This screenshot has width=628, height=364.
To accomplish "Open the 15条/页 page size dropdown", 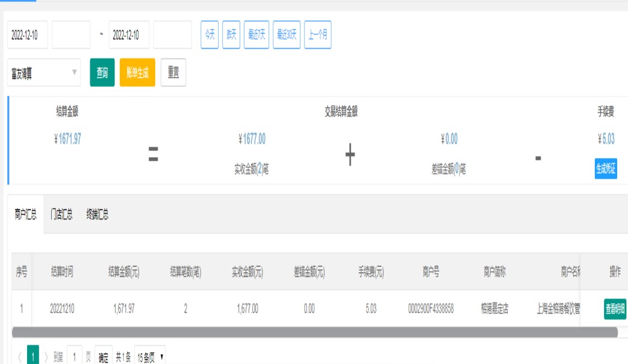I will click(150, 357).
